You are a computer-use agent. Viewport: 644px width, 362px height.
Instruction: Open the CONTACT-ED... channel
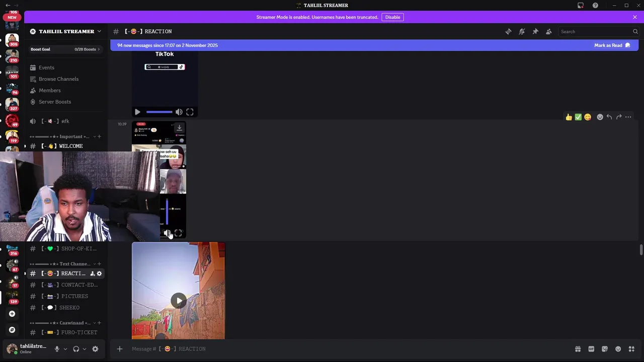tap(65, 285)
